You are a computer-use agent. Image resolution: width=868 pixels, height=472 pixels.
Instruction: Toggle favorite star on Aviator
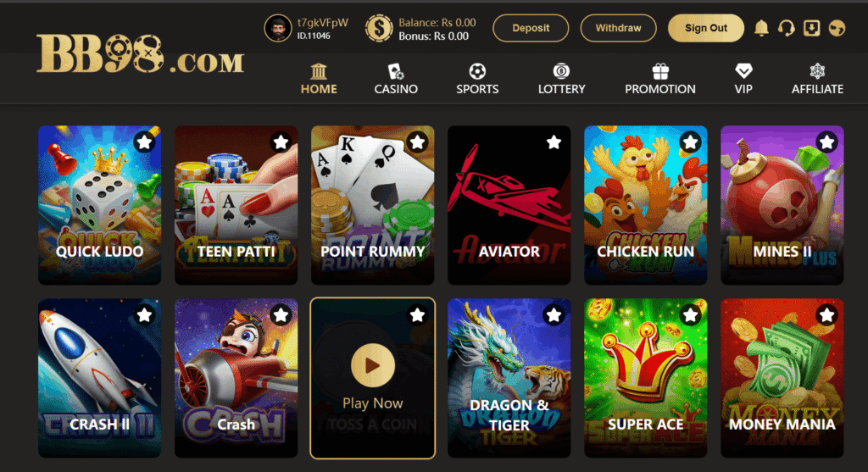pyautogui.click(x=554, y=142)
